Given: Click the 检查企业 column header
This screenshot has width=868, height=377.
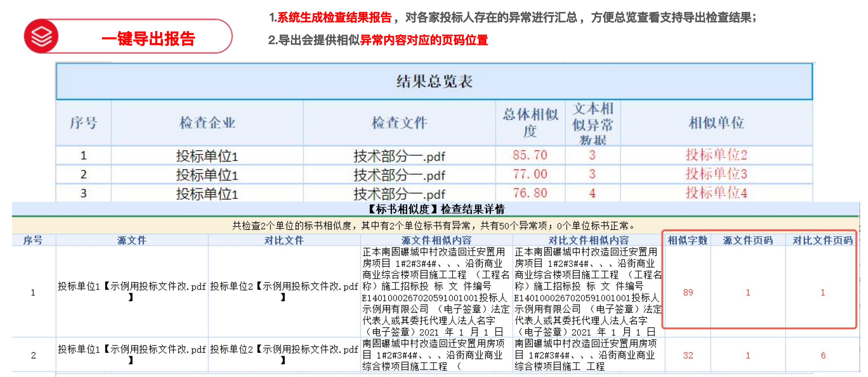Looking at the screenshot, I should pos(207,123).
